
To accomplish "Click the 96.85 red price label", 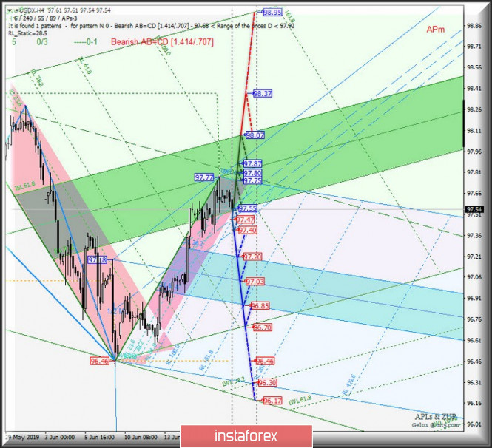I will pos(260,306).
